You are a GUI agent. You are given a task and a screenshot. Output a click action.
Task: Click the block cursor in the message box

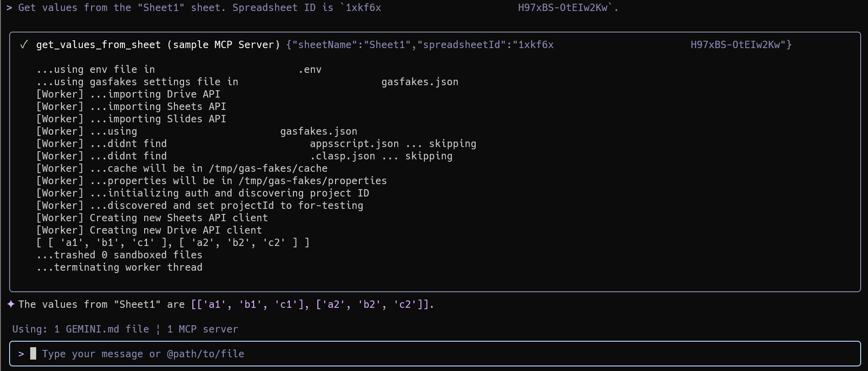[33, 353]
